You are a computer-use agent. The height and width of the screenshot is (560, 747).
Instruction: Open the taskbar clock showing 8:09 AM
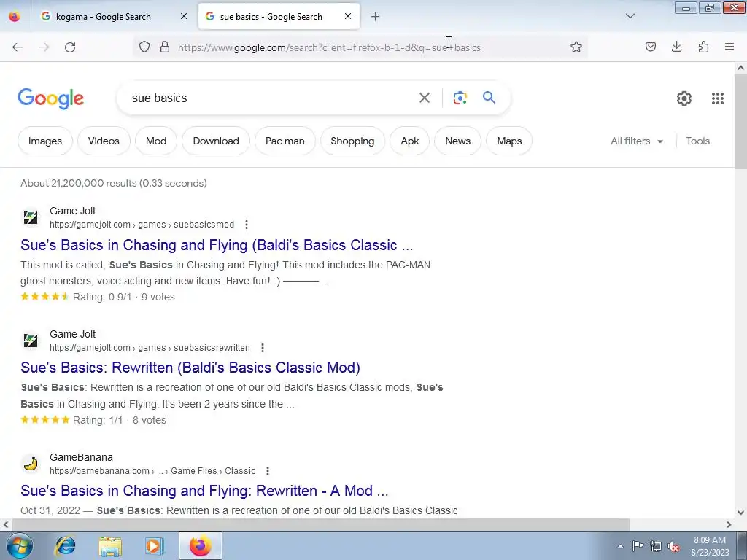coord(710,545)
